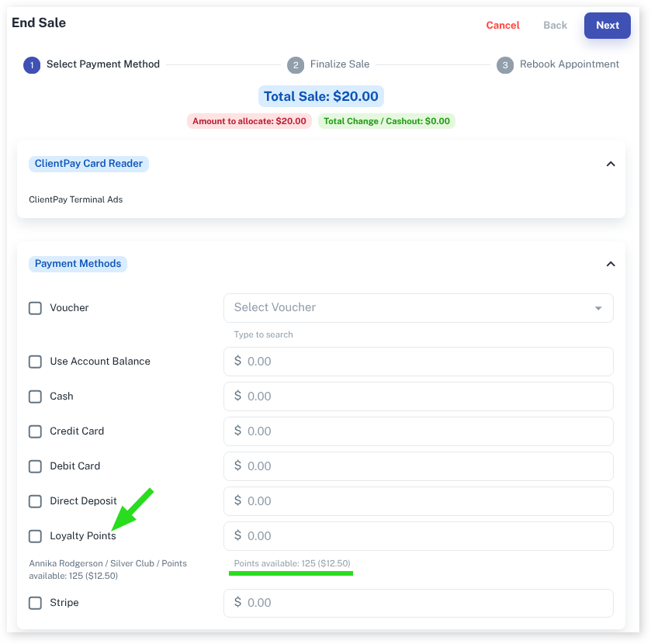Collapse the Payment Methods section
The height and width of the screenshot is (644, 651).
[x=610, y=264]
